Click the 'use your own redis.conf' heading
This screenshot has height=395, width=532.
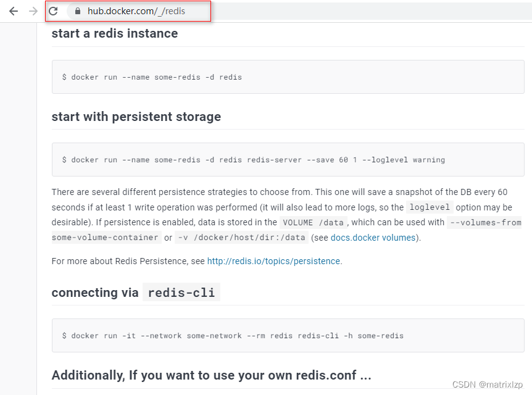(x=211, y=375)
